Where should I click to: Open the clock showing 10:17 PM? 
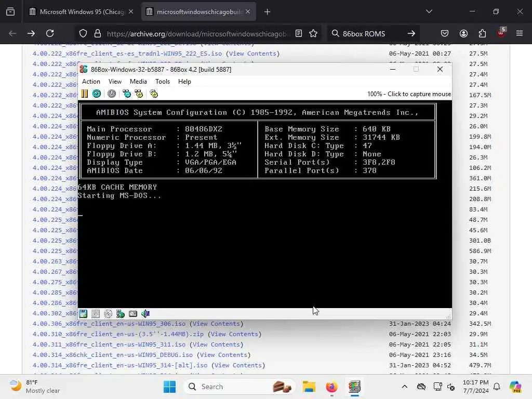[x=476, y=387]
